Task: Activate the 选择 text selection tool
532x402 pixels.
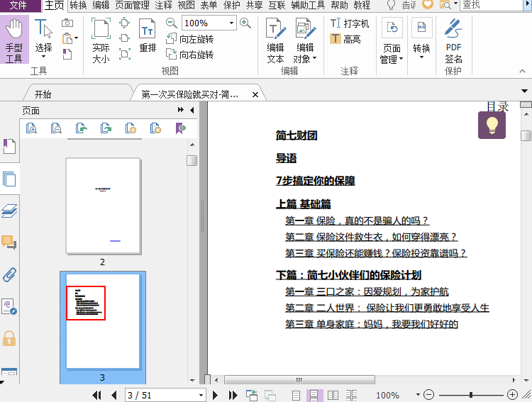Action: pos(43,38)
